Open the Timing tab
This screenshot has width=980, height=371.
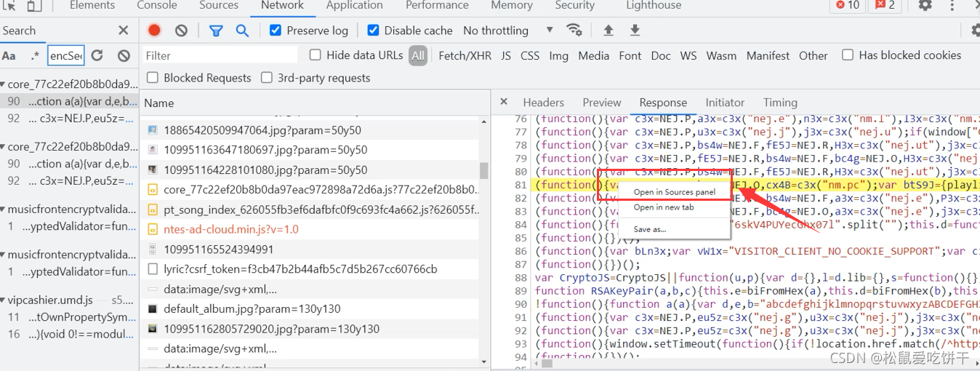point(780,103)
